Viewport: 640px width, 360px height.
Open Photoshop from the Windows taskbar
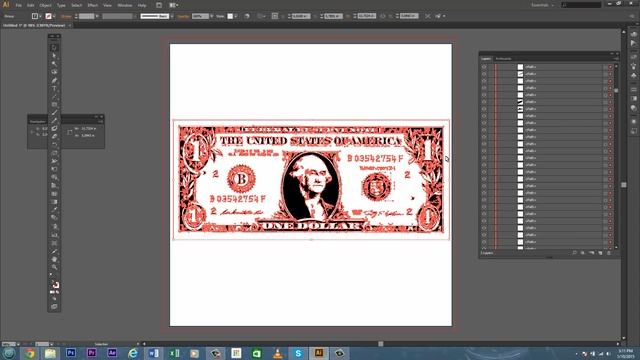71,353
